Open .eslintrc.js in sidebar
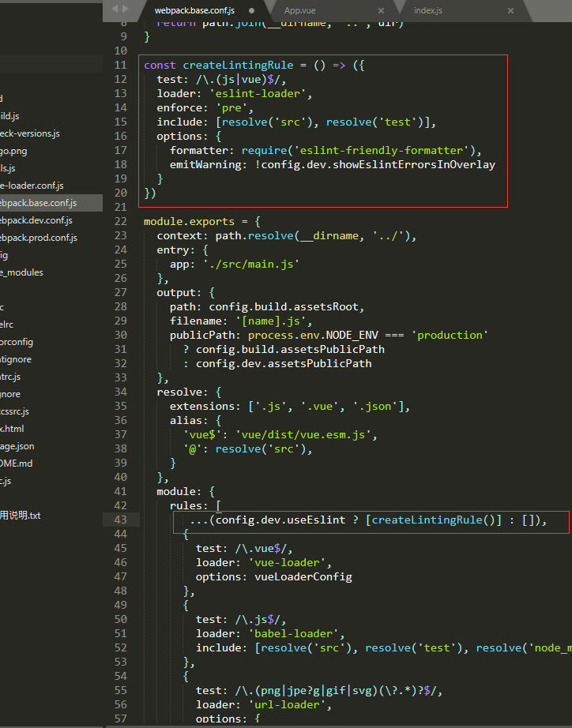The image size is (572, 728). (x=10, y=377)
